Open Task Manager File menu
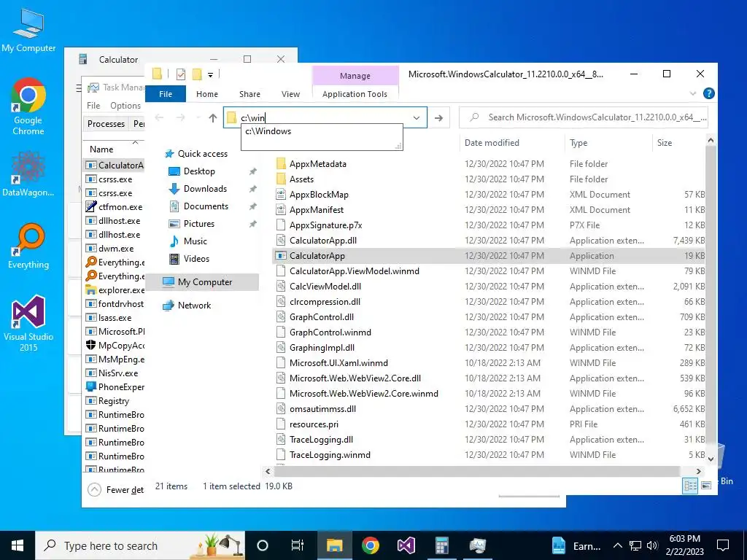Viewport: 747px width, 560px height. pos(93,105)
